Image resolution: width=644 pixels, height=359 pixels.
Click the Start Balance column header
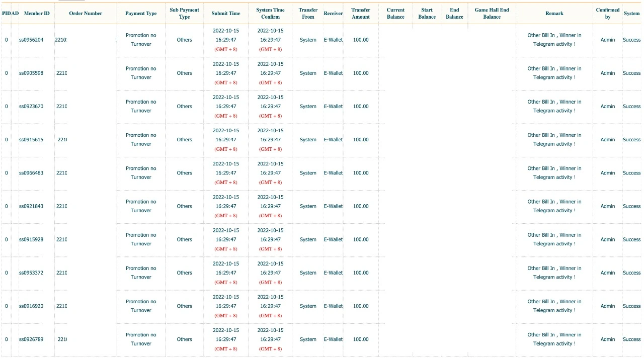coord(427,14)
